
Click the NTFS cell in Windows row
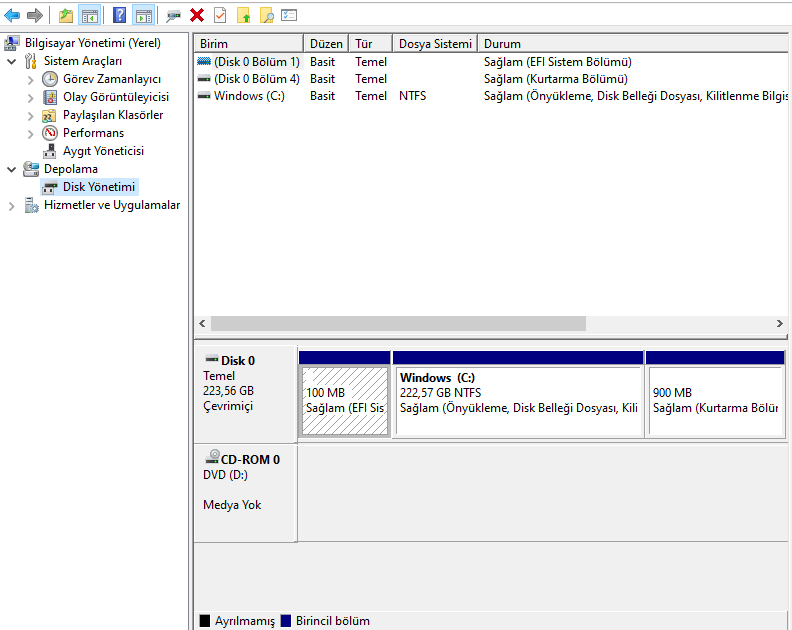pos(413,96)
